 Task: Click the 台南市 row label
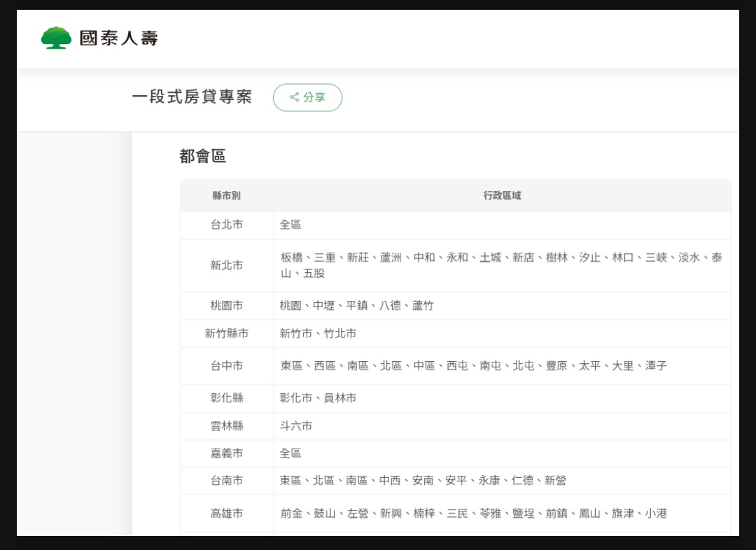coord(227,481)
